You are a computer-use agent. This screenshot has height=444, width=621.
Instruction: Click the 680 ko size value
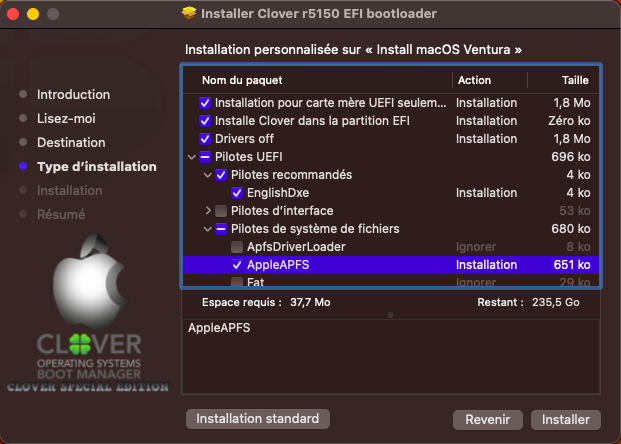(571, 229)
